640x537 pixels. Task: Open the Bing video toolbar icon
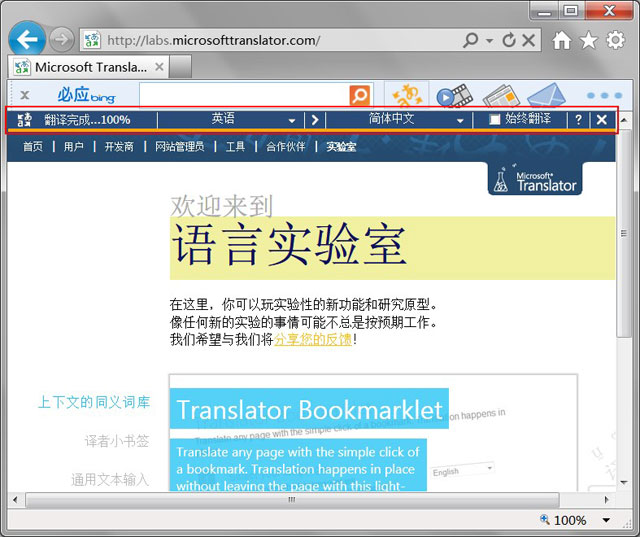tap(452, 95)
